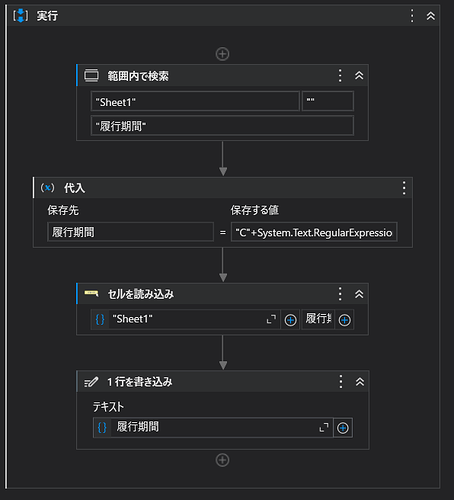The image size is (454, 500).
Task: Open options menu of セルを読み込み
Action: [340, 294]
